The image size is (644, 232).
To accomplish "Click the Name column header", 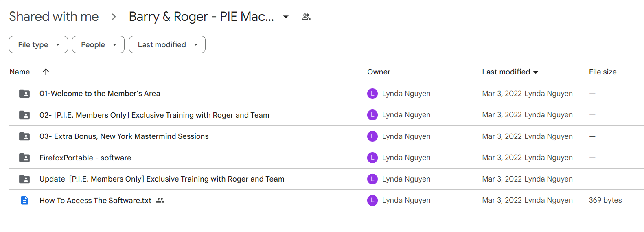I will tap(20, 72).
